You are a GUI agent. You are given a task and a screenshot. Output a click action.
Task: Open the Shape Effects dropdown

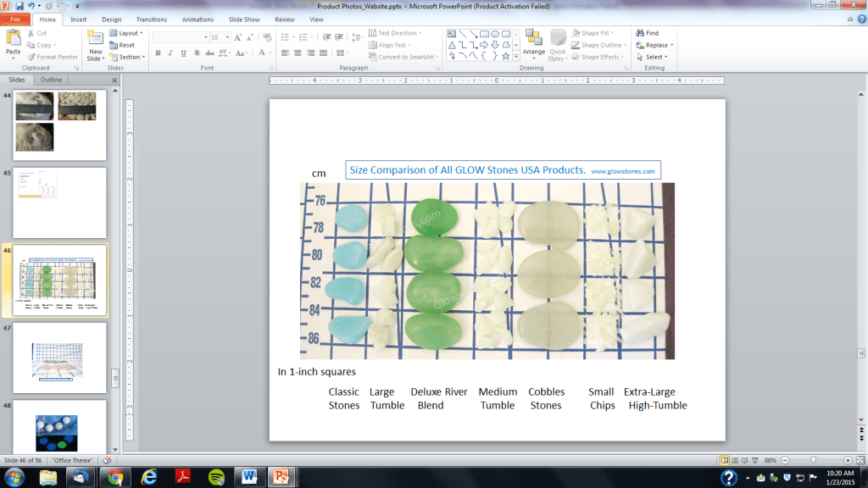click(x=598, y=57)
